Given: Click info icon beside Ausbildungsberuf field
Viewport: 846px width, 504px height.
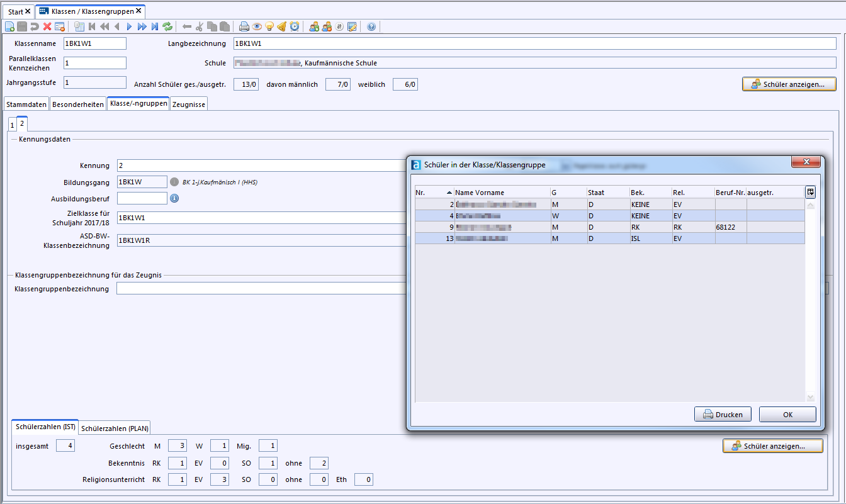Looking at the screenshot, I should click(174, 198).
